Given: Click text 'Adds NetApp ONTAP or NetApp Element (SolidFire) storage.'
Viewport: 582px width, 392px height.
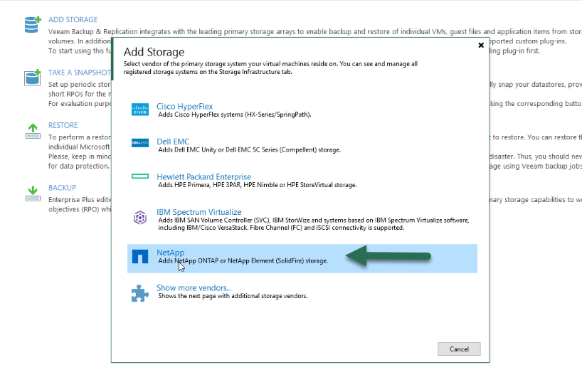Looking at the screenshot, I should (243, 260).
